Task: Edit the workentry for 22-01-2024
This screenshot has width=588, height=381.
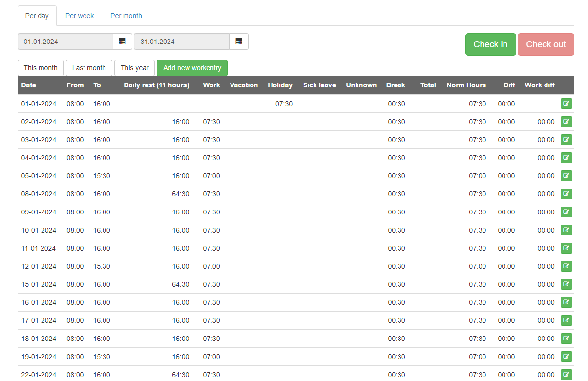Action: tap(566, 375)
